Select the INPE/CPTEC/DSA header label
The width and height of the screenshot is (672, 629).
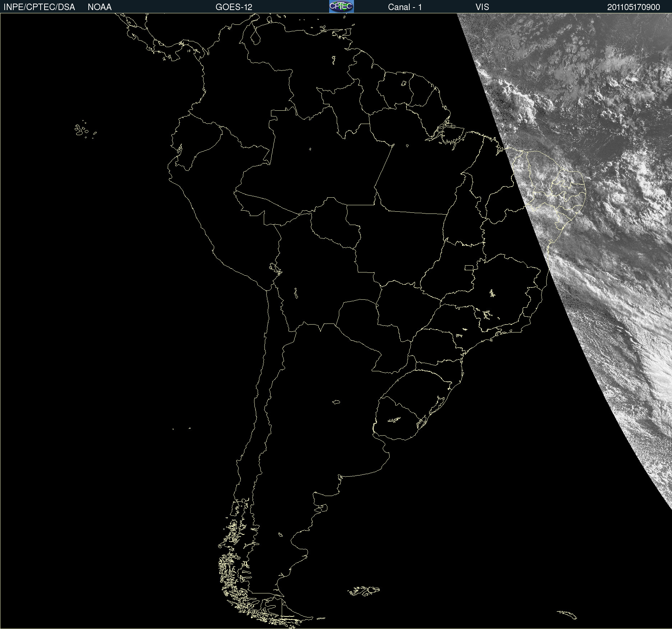pos(39,7)
